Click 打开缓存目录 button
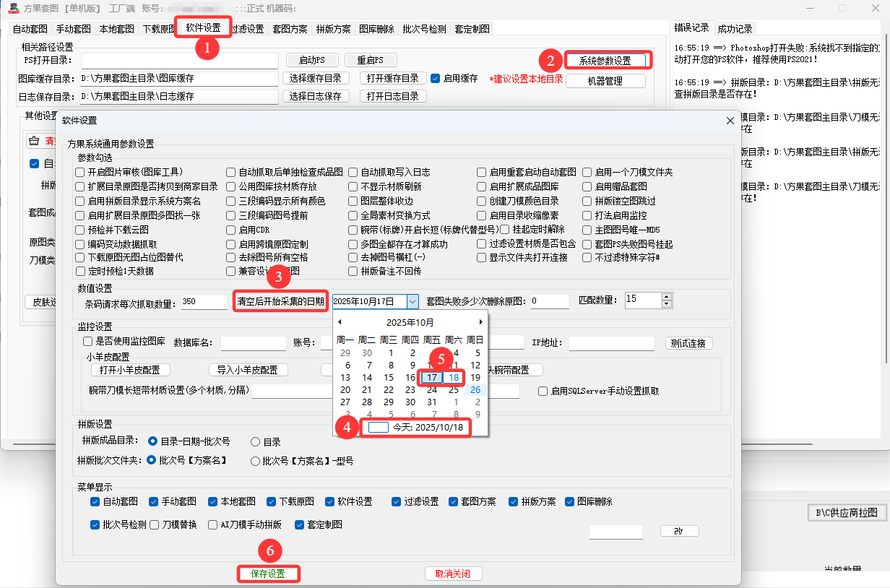Screen dimensions: 890x588 coord(392,78)
